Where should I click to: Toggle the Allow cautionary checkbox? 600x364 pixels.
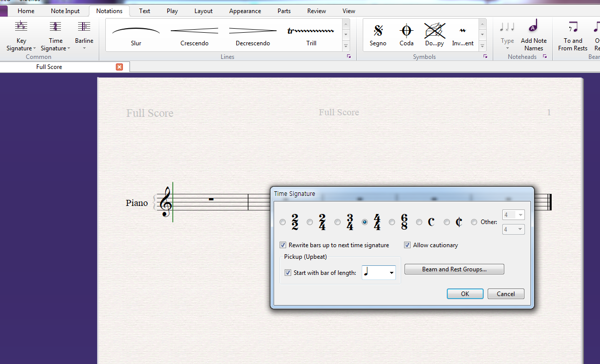407,245
